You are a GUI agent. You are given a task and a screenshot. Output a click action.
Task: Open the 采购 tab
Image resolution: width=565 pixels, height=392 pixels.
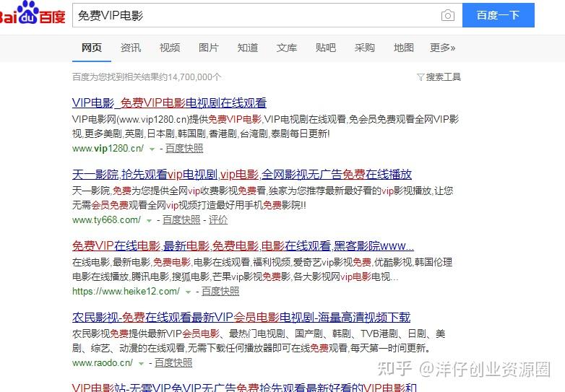pos(365,48)
